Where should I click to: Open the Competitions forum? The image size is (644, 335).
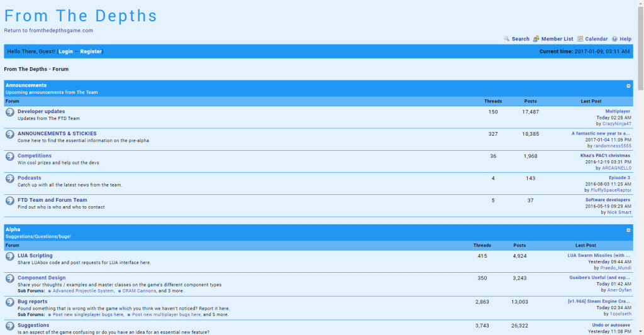click(x=35, y=156)
